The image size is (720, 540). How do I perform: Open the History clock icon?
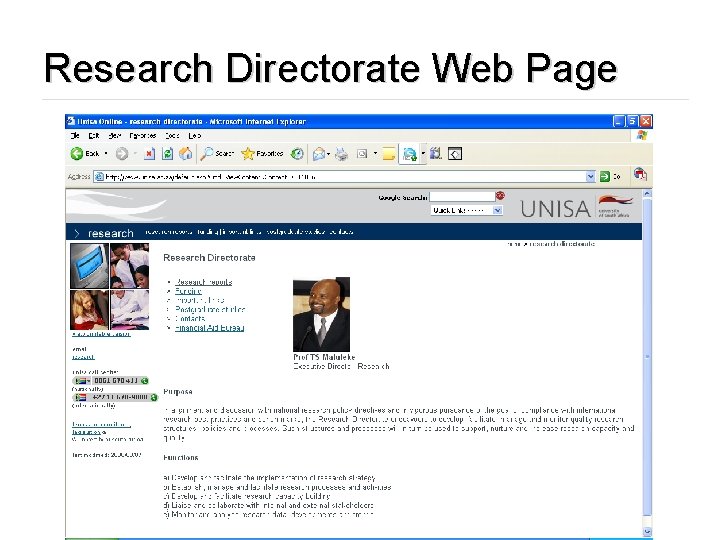tap(297, 153)
